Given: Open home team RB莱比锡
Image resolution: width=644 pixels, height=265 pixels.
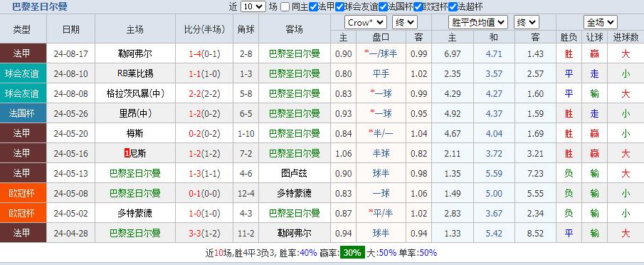Looking at the screenshot, I should [135, 73].
